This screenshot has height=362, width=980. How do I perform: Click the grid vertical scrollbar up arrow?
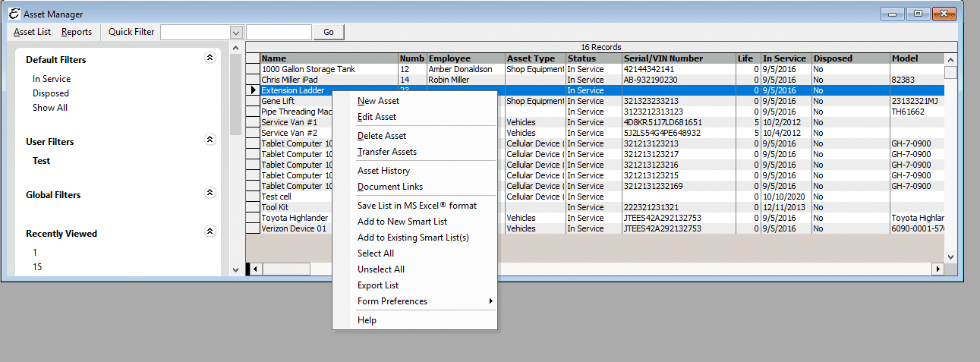950,58
